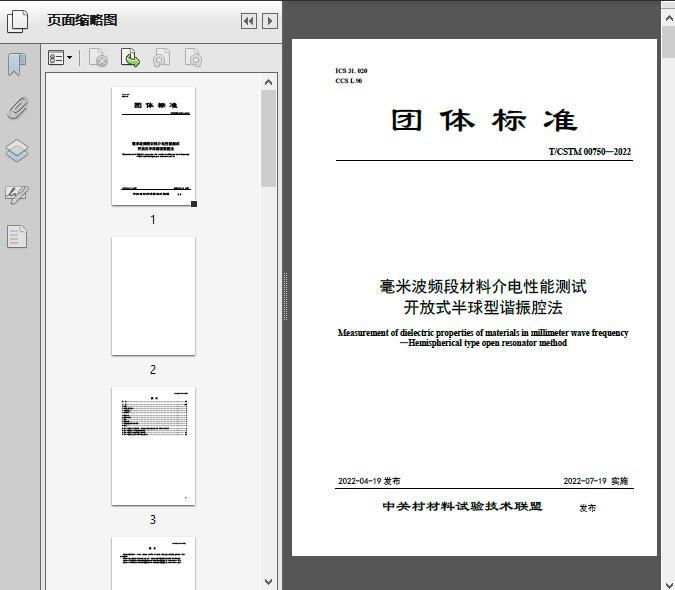
Task: Click the insert pages green arrow icon
Action: pos(130,58)
